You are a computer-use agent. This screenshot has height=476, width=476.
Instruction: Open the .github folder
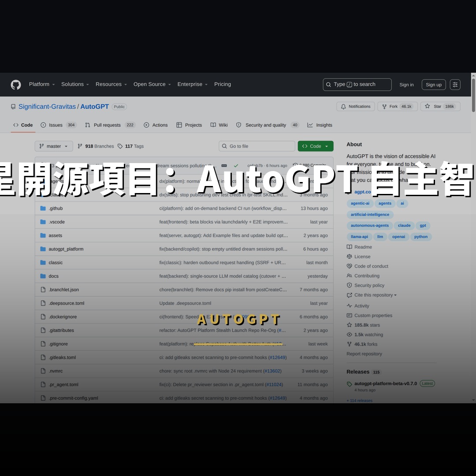pos(56,208)
